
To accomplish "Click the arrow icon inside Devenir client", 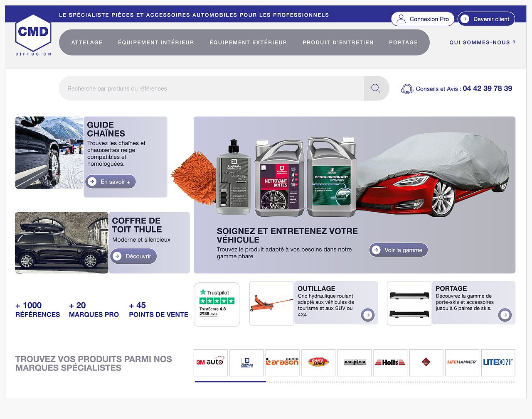I will (464, 19).
